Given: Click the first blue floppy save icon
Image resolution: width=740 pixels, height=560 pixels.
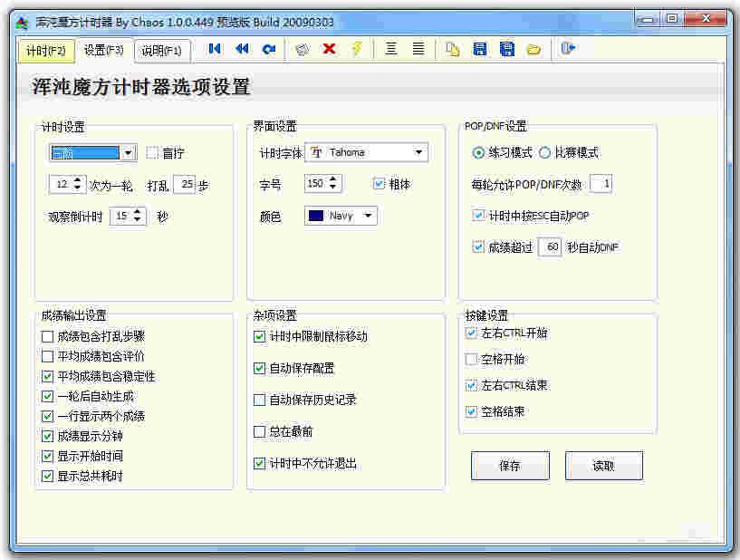Looking at the screenshot, I should click(479, 49).
